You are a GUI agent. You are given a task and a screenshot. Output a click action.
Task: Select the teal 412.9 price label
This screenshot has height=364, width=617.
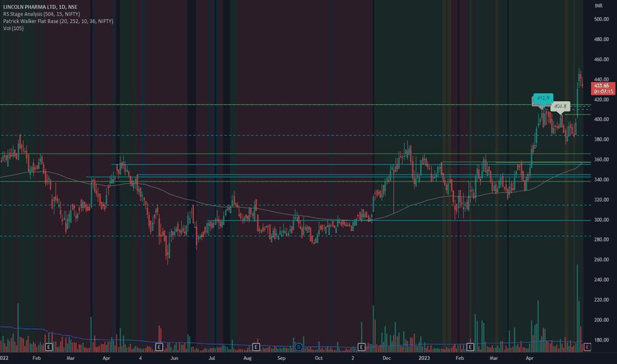coord(544,98)
